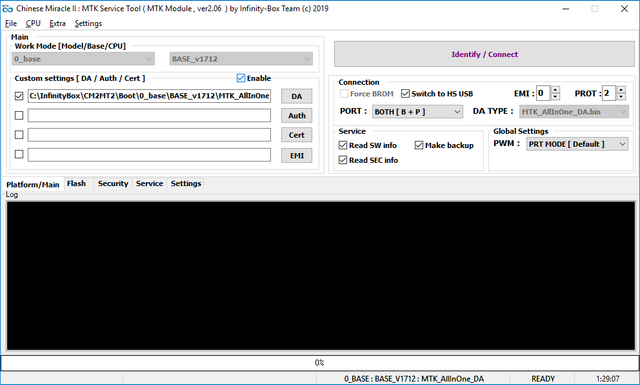This screenshot has height=385, width=640.
Task: Open the 0_base model dropdown
Action: tap(83, 59)
